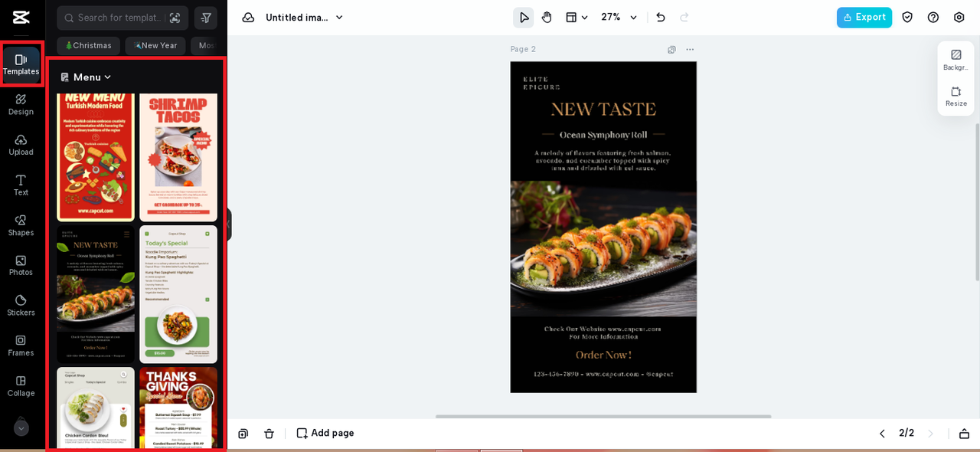Click the 2/2 page indicator

[906, 434]
